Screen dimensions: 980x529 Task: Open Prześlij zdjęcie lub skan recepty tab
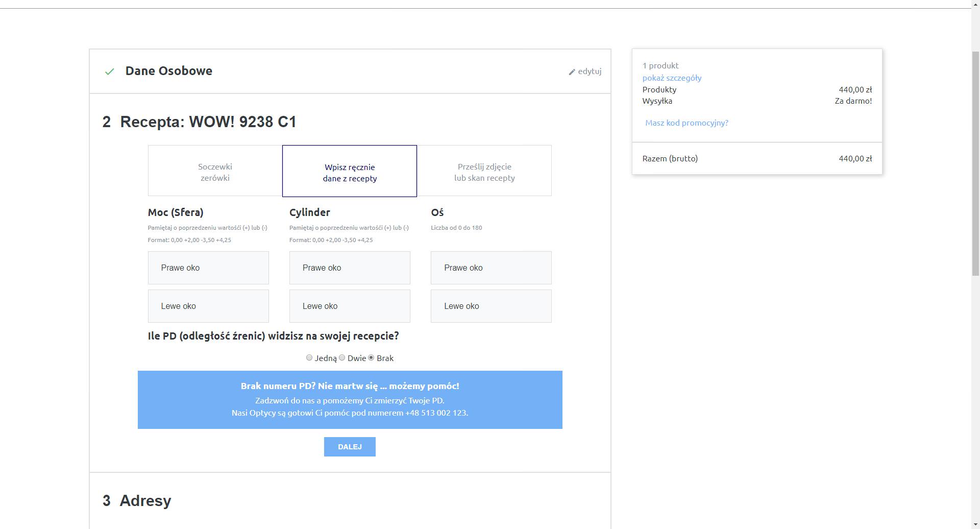point(484,172)
